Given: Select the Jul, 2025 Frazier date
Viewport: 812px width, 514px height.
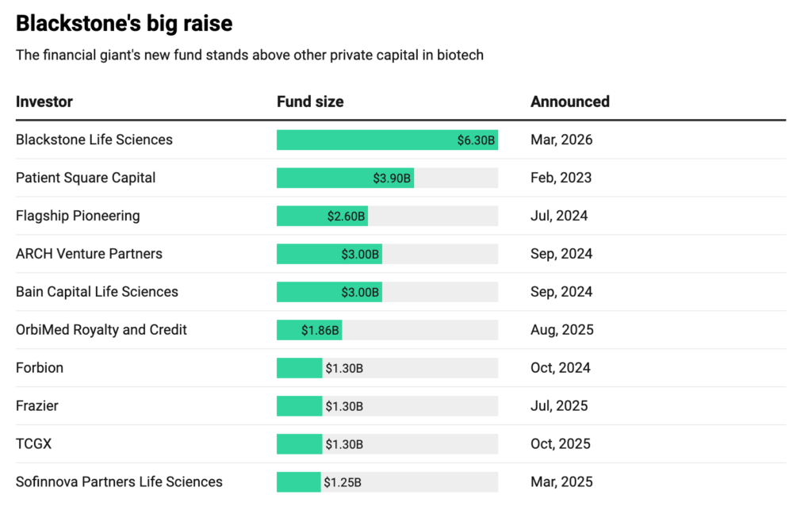Looking at the screenshot, I should 559,406.
